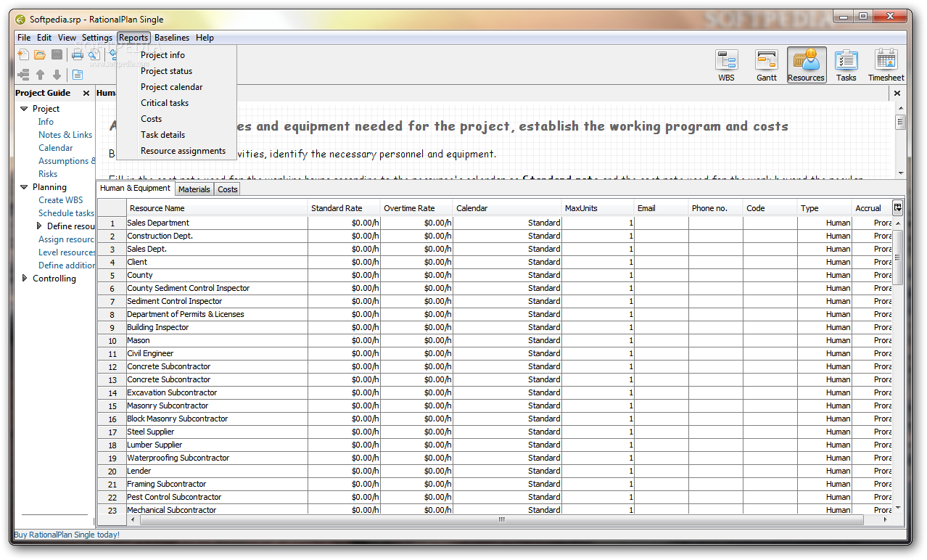Click the guide pane vertical scrollbar
927x560 pixels.
coord(900,122)
